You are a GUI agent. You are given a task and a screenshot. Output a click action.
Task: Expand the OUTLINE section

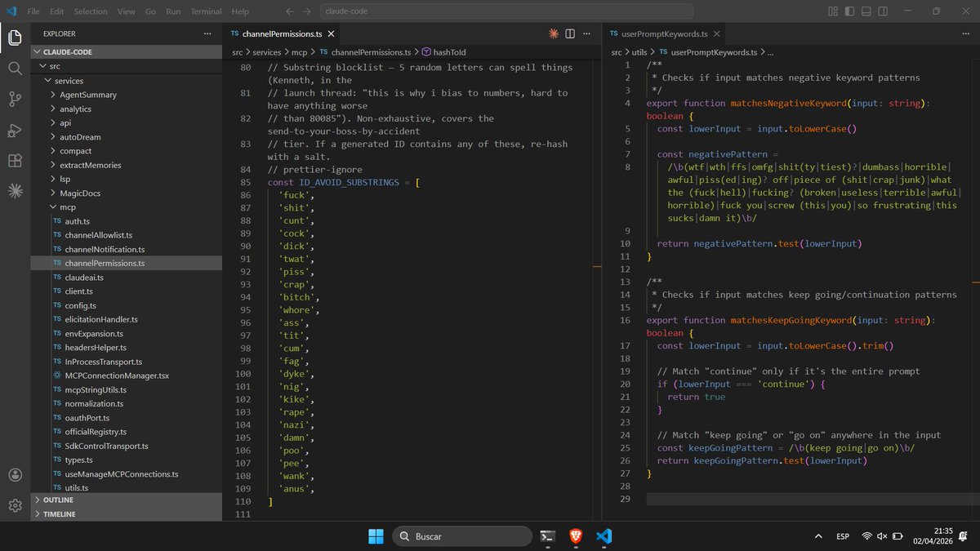pos(127,500)
